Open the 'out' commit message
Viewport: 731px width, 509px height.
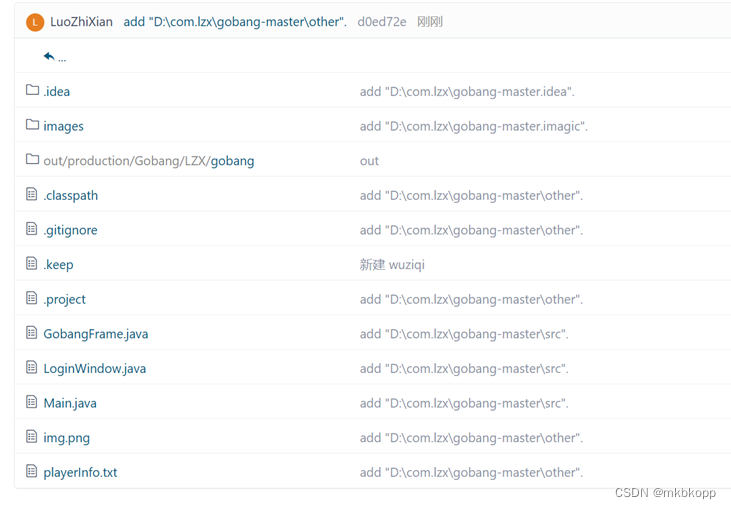click(x=369, y=161)
